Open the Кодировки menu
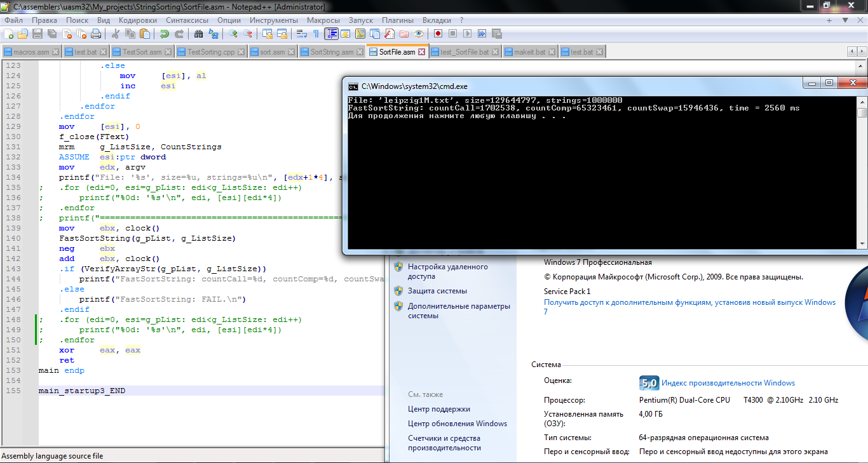Image resolution: width=868 pixels, height=463 pixels. click(137, 20)
